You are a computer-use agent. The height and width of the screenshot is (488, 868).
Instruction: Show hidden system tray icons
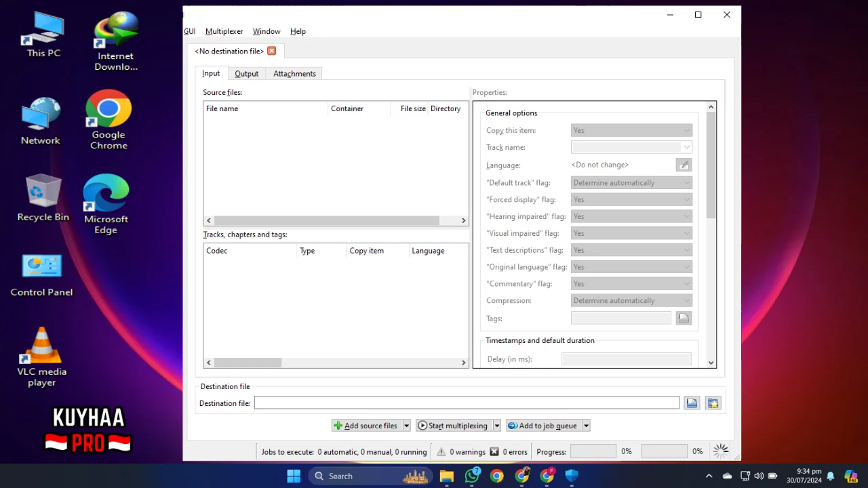(709, 476)
